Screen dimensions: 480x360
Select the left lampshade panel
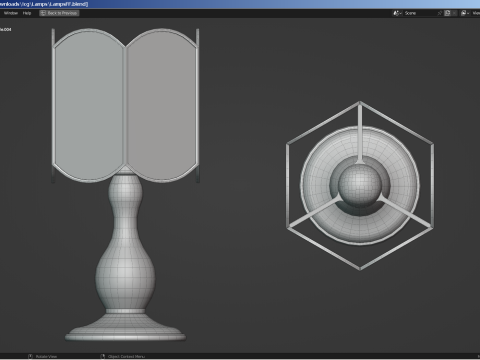[89, 106]
